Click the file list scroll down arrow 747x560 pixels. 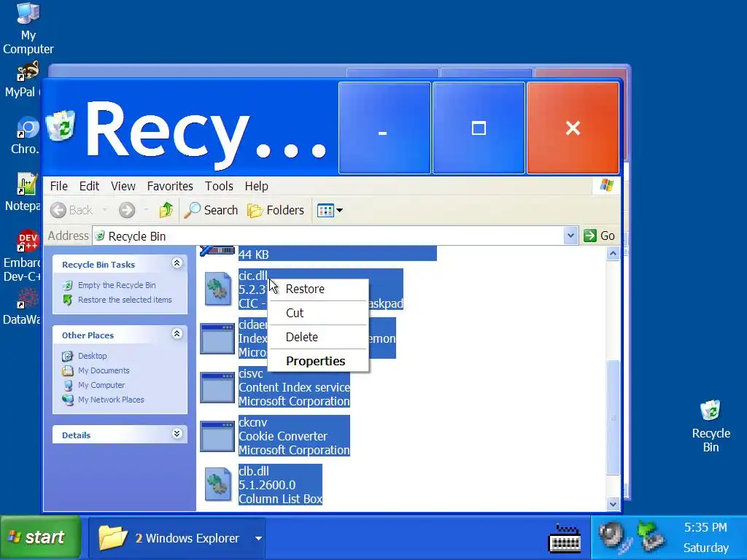613,504
